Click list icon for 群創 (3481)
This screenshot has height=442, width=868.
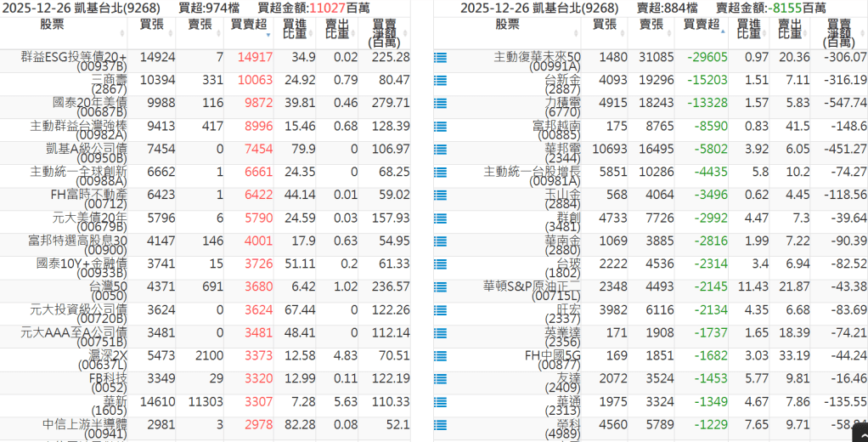tap(440, 218)
